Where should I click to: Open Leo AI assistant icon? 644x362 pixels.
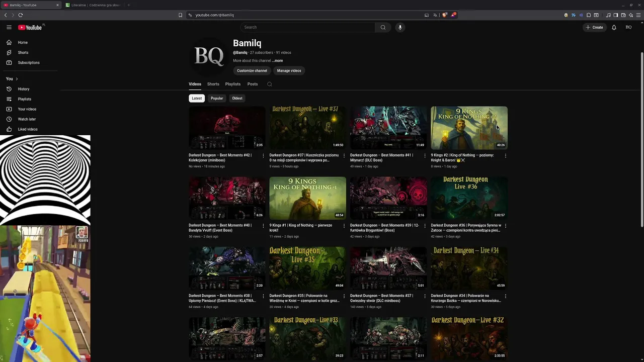click(631, 15)
